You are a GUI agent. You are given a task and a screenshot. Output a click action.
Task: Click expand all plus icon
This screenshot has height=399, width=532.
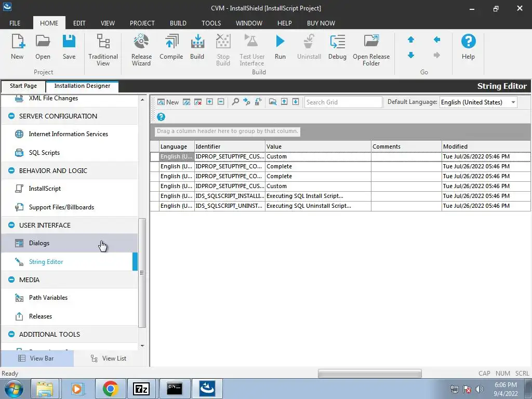point(209,102)
